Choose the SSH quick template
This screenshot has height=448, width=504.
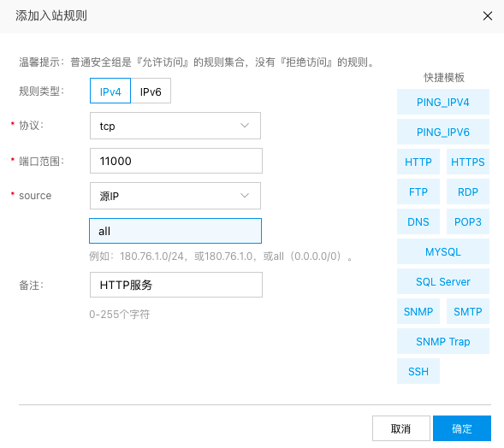[x=418, y=371]
